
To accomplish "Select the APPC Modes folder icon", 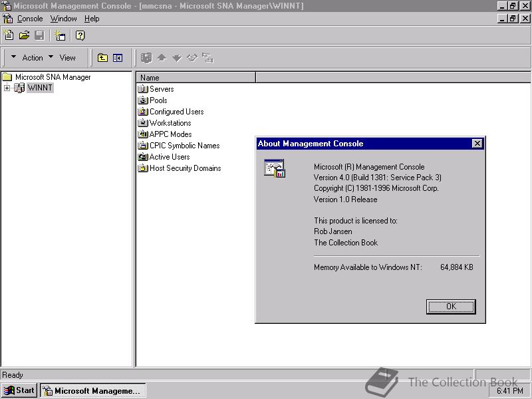I will [143, 134].
